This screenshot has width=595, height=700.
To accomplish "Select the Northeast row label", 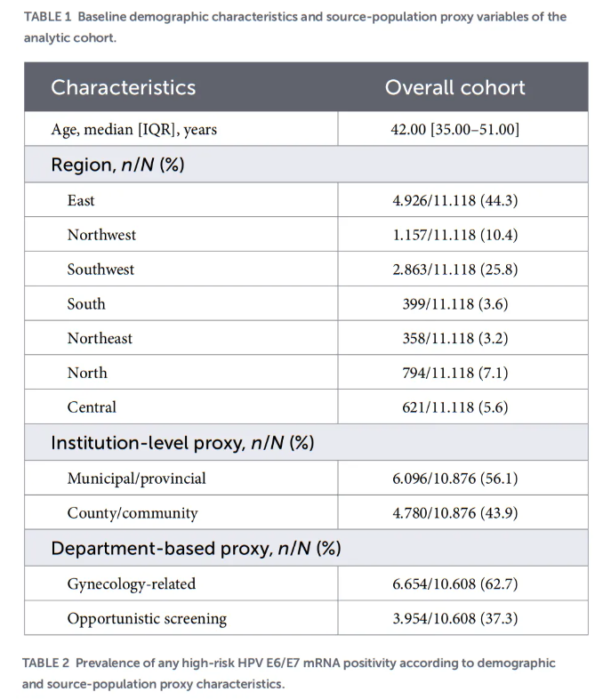I will point(100,338).
